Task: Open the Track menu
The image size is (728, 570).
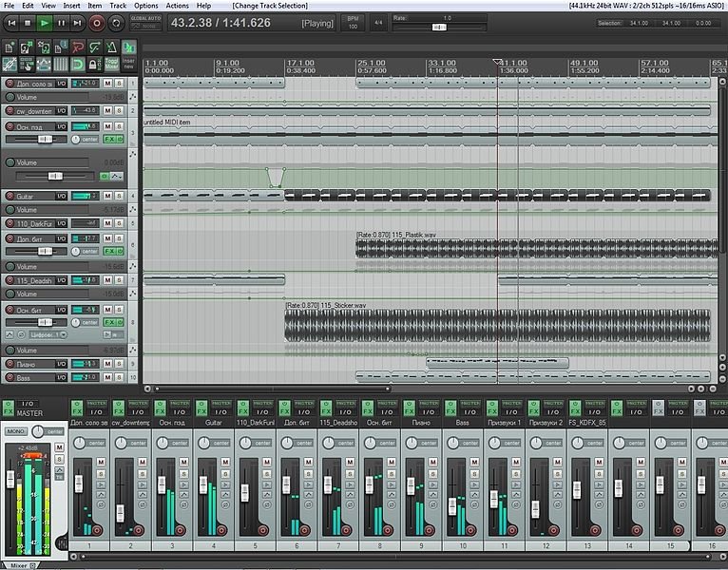Action: point(118,6)
